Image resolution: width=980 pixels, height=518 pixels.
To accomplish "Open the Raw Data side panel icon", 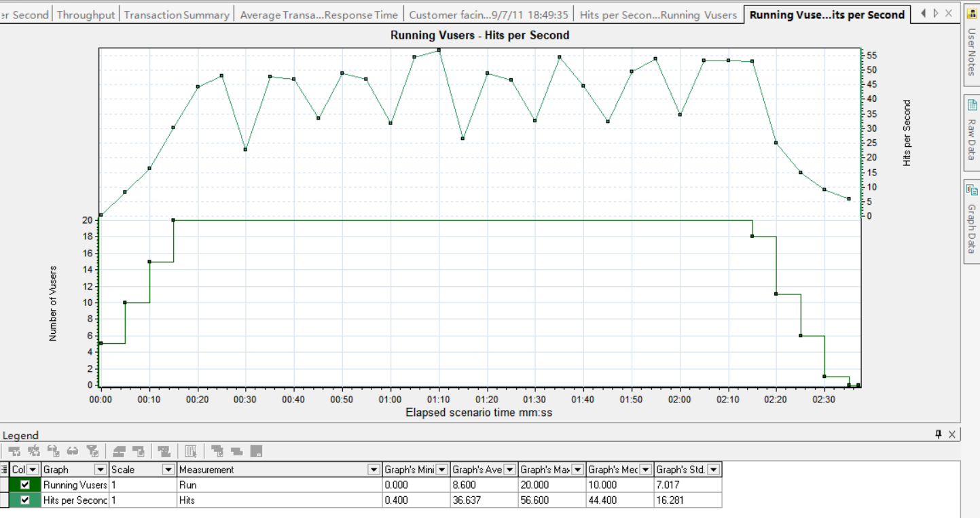I will click(x=971, y=105).
